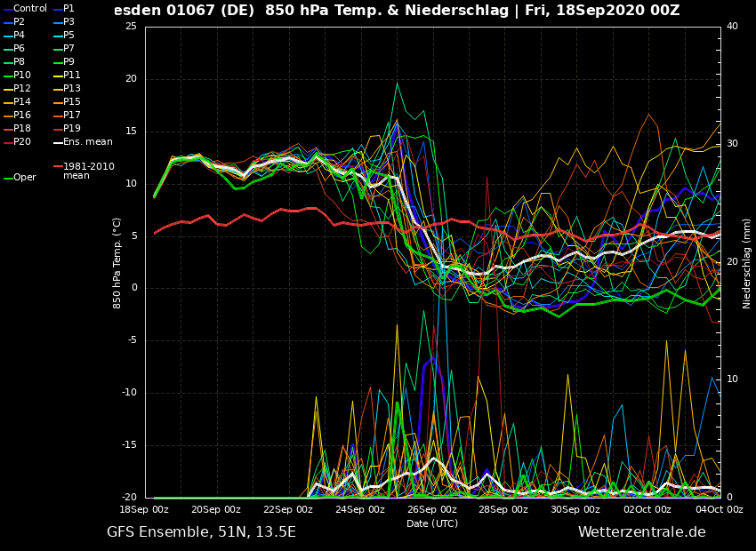The height and width of the screenshot is (551, 756).
Task: Click 40 on the Niederschlag axis
Action: pyautogui.click(x=732, y=26)
